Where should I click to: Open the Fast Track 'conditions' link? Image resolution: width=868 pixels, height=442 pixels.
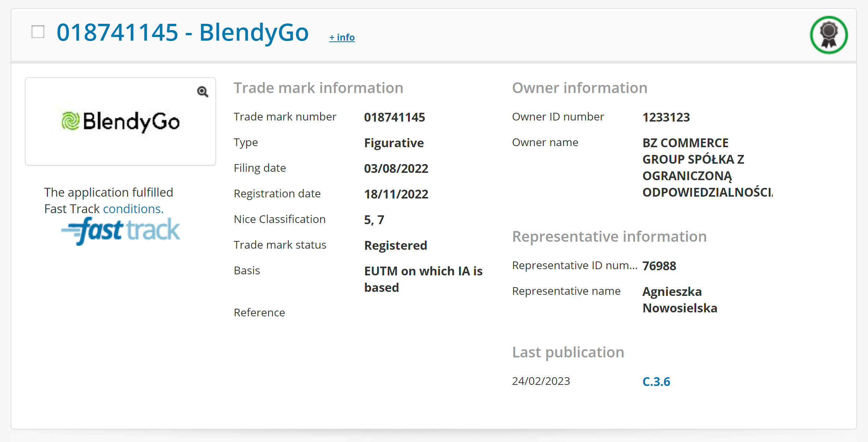coord(133,209)
